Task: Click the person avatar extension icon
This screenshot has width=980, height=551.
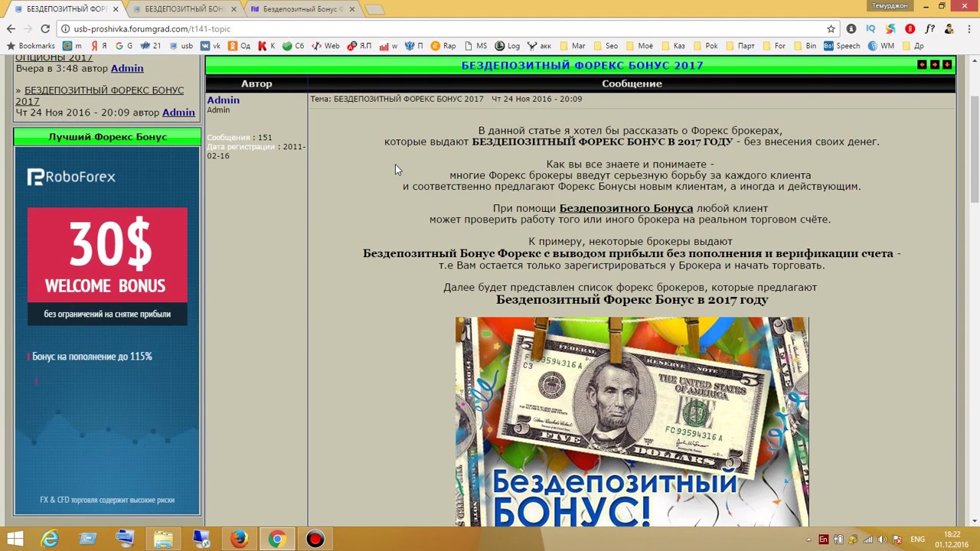Action: [x=949, y=29]
